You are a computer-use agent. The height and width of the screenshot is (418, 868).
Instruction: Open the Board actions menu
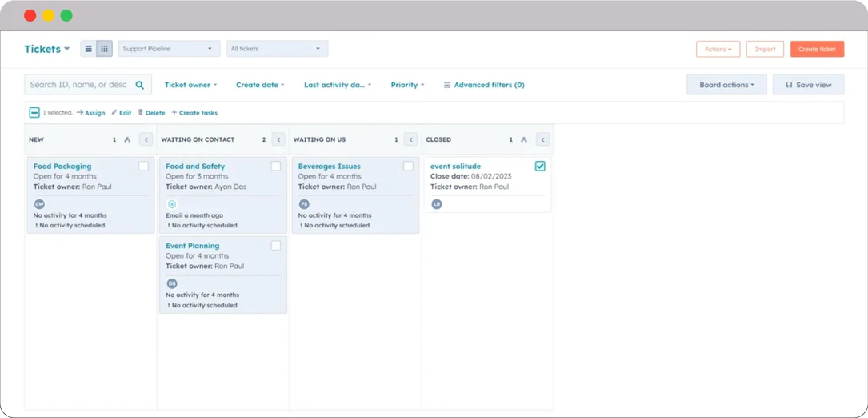(x=727, y=85)
